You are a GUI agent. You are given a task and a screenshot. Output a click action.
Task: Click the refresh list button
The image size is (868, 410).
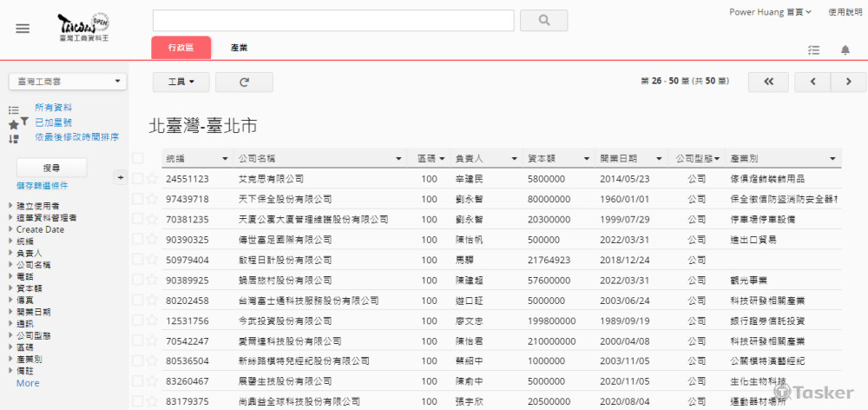(x=244, y=82)
